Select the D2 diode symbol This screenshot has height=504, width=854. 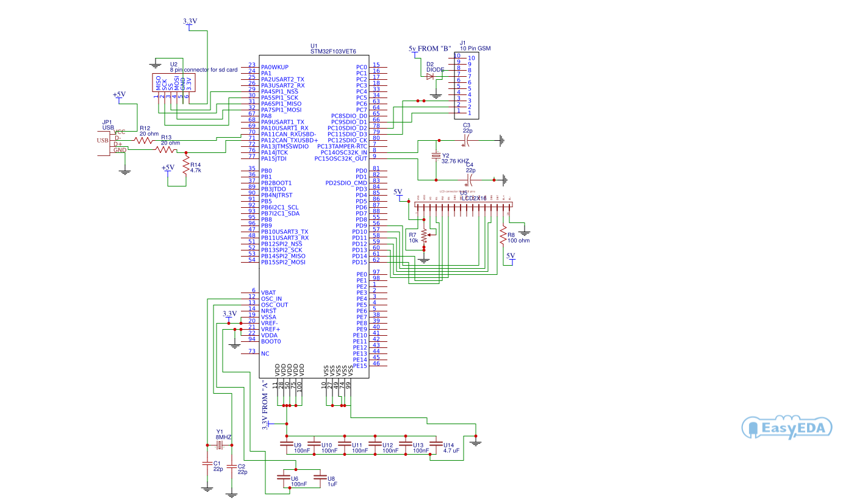point(430,76)
